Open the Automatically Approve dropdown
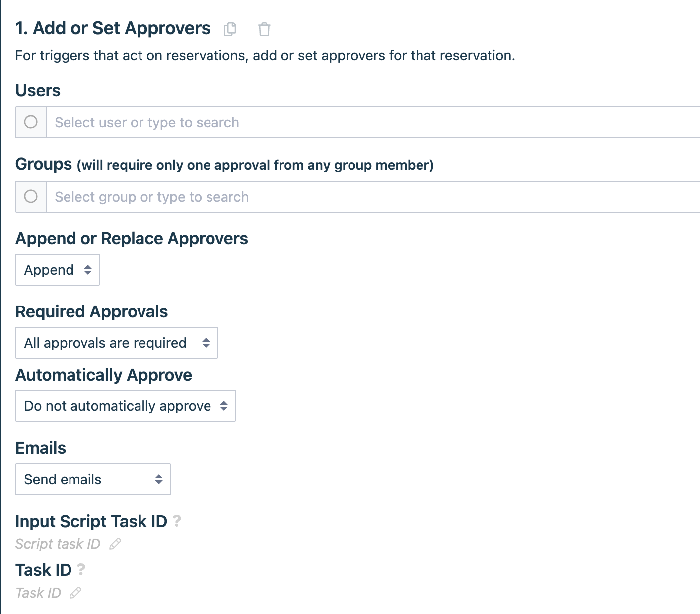This screenshot has width=700, height=614. (126, 406)
